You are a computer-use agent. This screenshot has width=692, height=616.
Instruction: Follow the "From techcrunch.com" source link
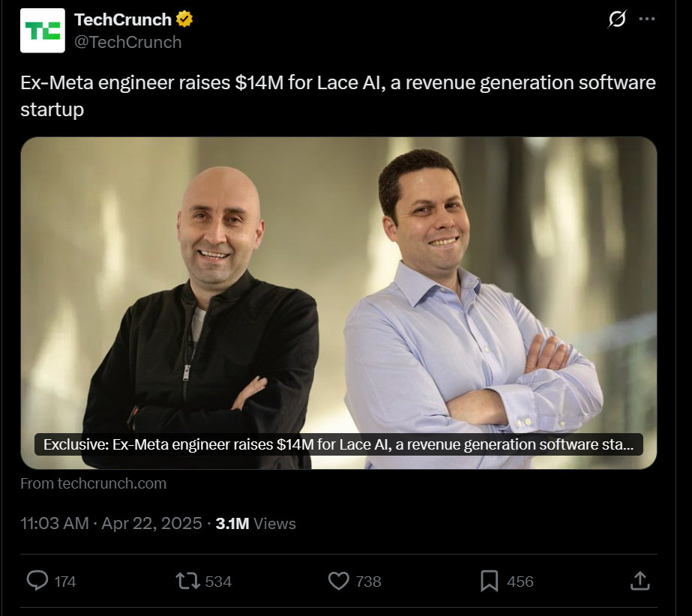93,483
